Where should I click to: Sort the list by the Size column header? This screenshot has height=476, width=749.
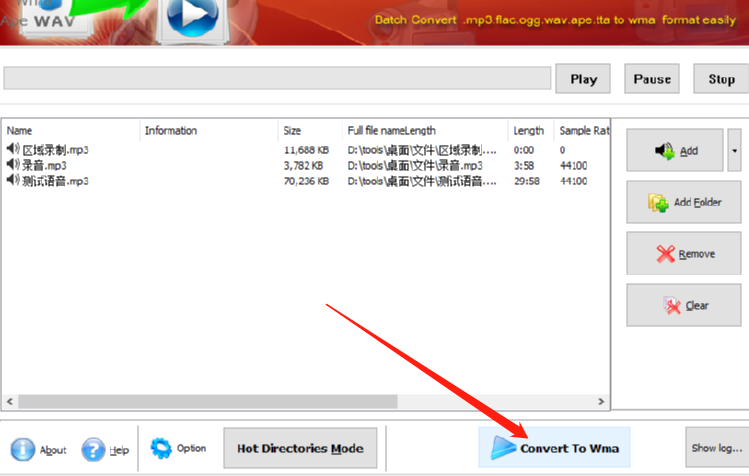(310, 130)
